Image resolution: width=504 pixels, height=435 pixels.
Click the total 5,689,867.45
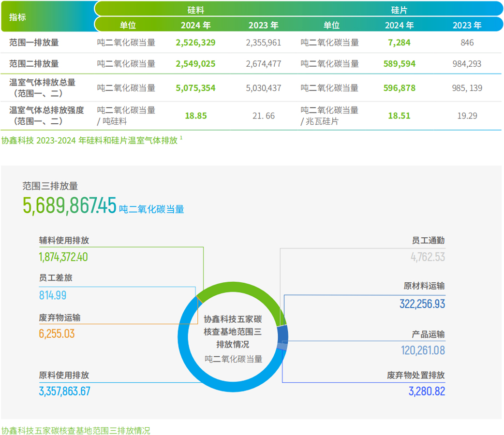click(70, 205)
